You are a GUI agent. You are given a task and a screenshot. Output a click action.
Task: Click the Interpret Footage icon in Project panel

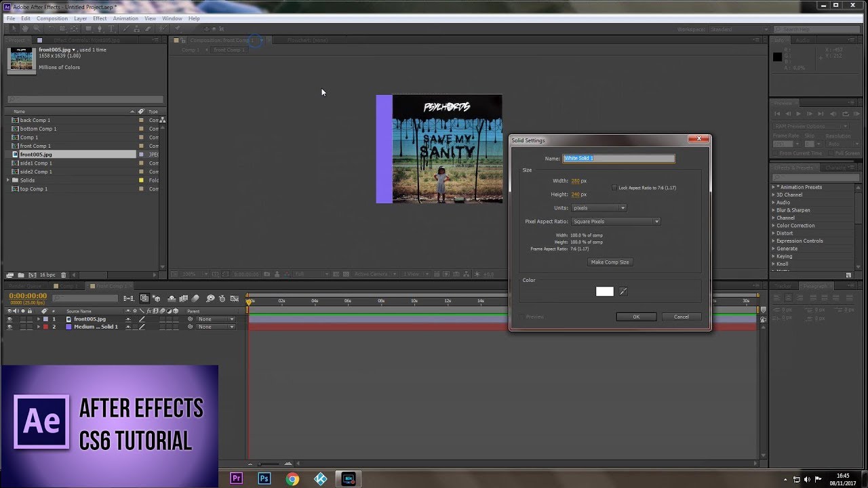pyautogui.click(x=10, y=275)
